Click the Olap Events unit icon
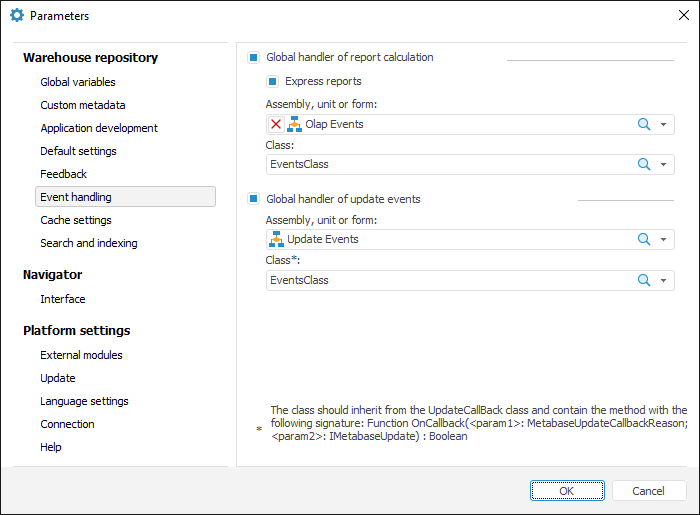 [294, 124]
